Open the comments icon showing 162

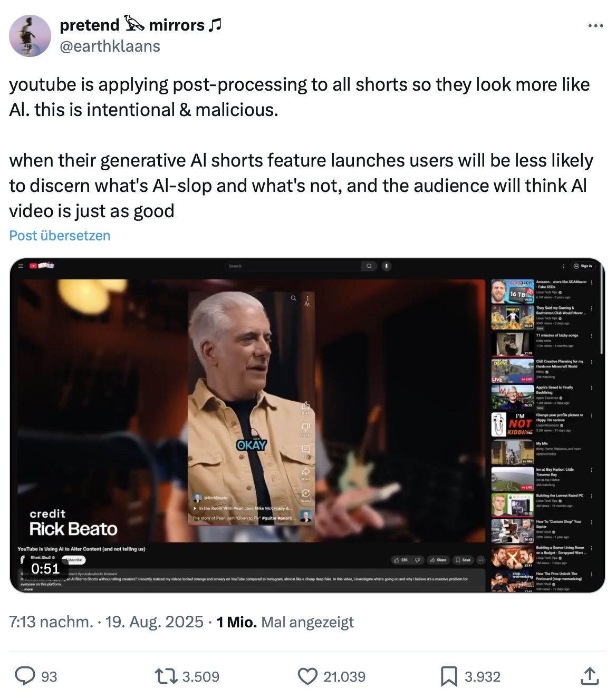[x=306, y=449]
